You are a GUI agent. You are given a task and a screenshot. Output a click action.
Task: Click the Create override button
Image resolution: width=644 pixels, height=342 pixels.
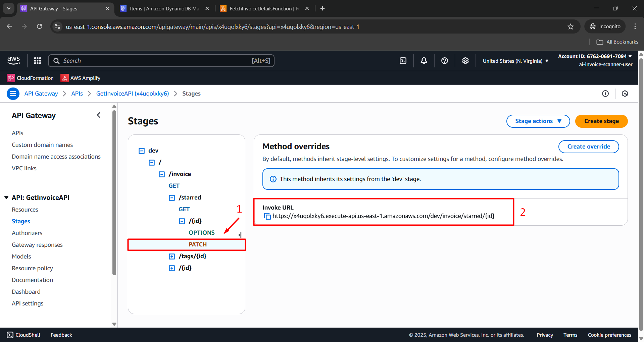pyautogui.click(x=588, y=147)
